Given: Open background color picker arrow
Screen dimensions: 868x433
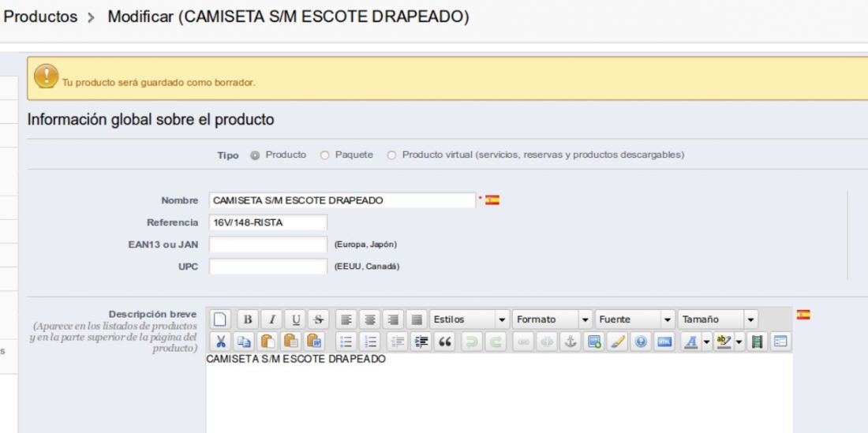Looking at the screenshot, I should click(739, 342).
